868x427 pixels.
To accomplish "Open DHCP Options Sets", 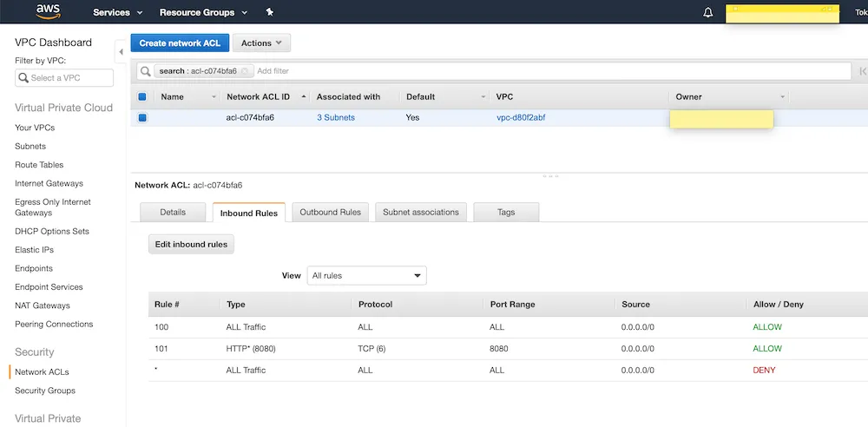I will tap(52, 231).
